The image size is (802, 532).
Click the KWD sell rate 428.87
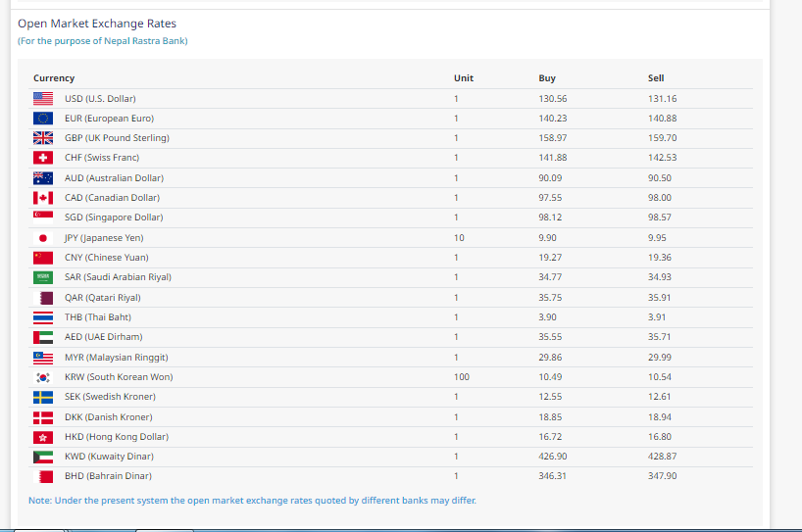[x=662, y=457]
